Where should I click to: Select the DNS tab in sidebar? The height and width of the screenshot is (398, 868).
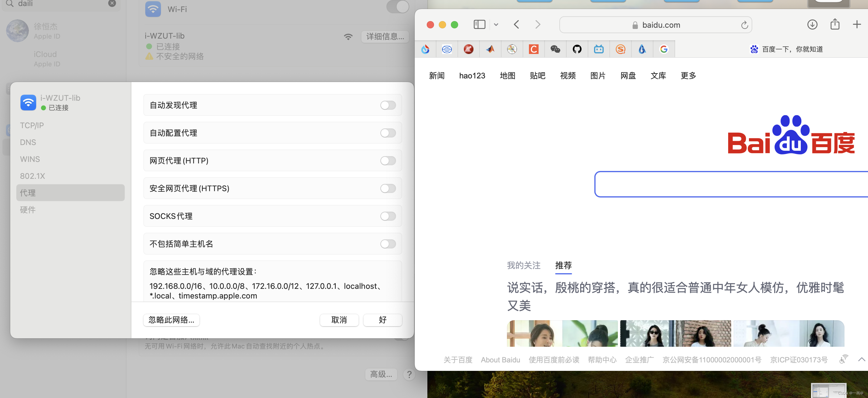(28, 142)
